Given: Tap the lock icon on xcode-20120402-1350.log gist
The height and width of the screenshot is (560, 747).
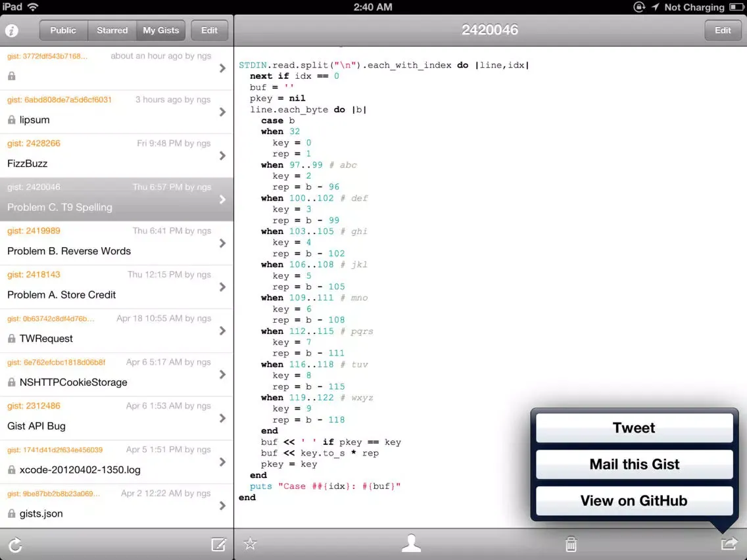Looking at the screenshot, I should click(11, 470).
